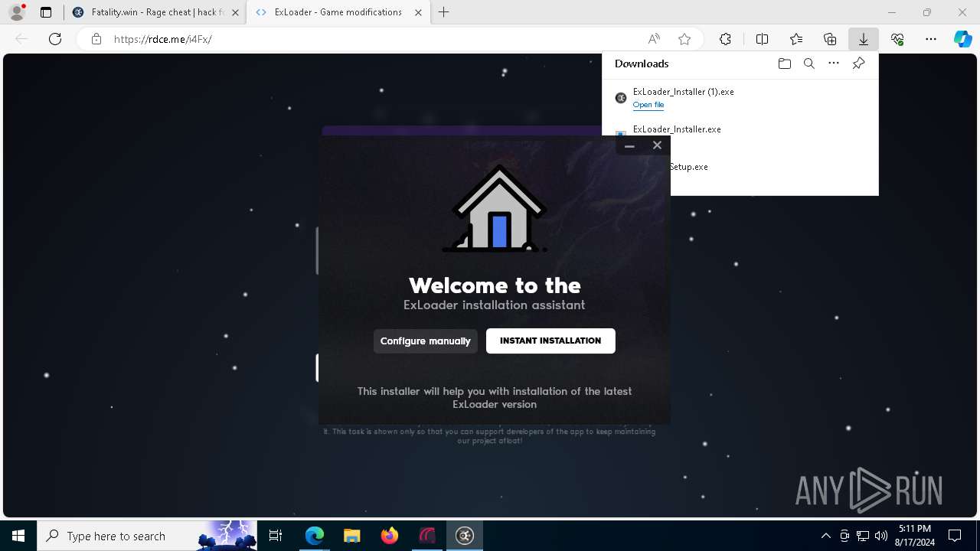Open network status tray icon
Image resolution: width=980 pixels, height=551 pixels.
coord(863,536)
